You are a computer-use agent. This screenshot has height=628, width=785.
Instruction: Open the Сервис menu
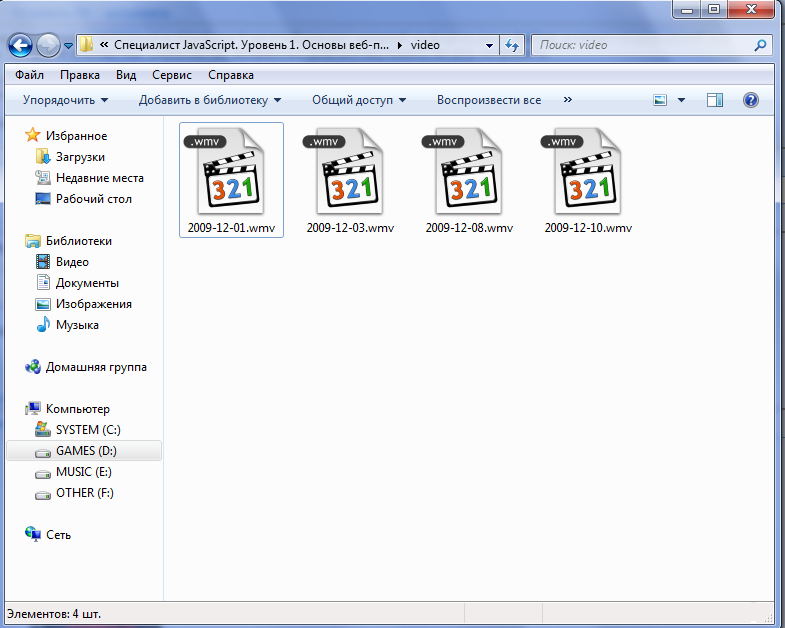172,75
